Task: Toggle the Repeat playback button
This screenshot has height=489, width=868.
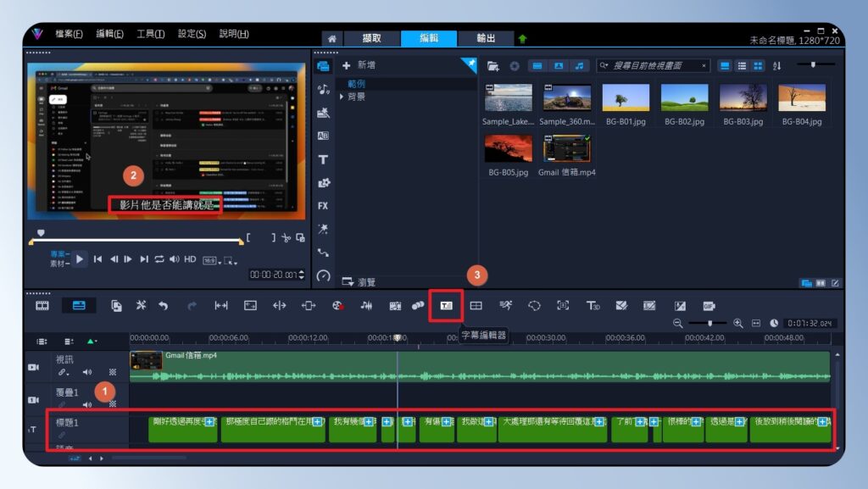Action: tap(159, 258)
